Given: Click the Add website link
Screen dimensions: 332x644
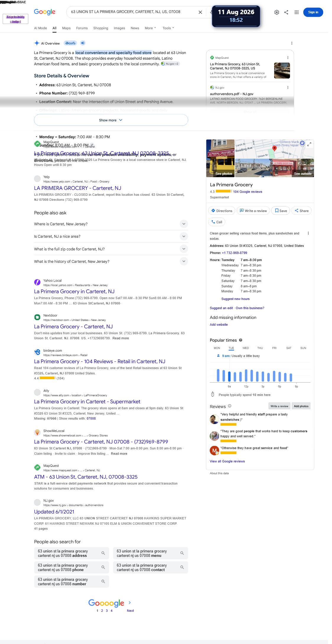Looking at the screenshot, I should pos(219,325).
